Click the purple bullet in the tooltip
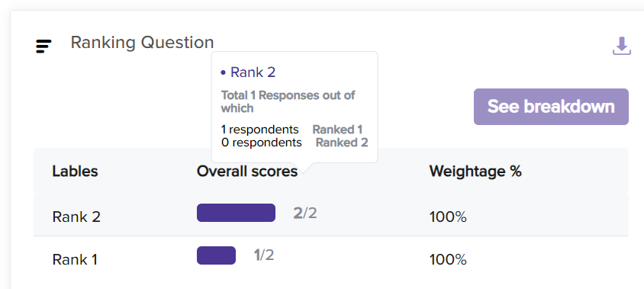644x289 pixels. point(224,72)
